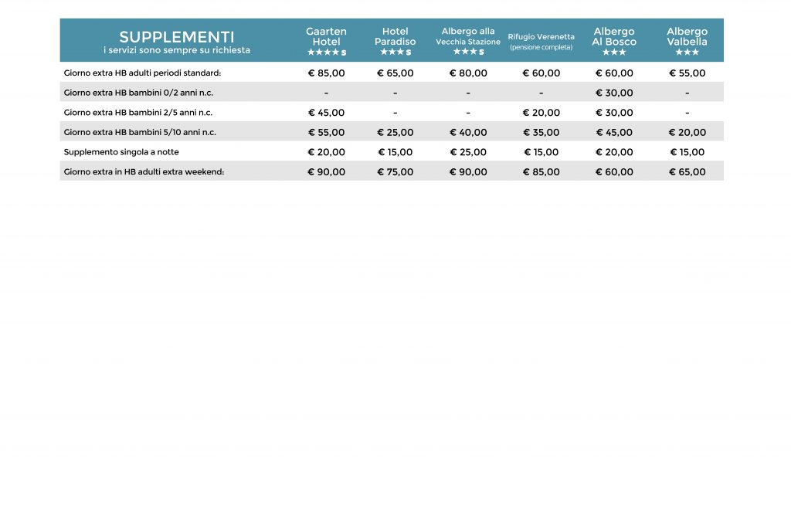791x532 pixels.
Task: Click € 15,00 Hotel Paradiso singola supplement
Action: pyautogui.click(x=395, y=152)
